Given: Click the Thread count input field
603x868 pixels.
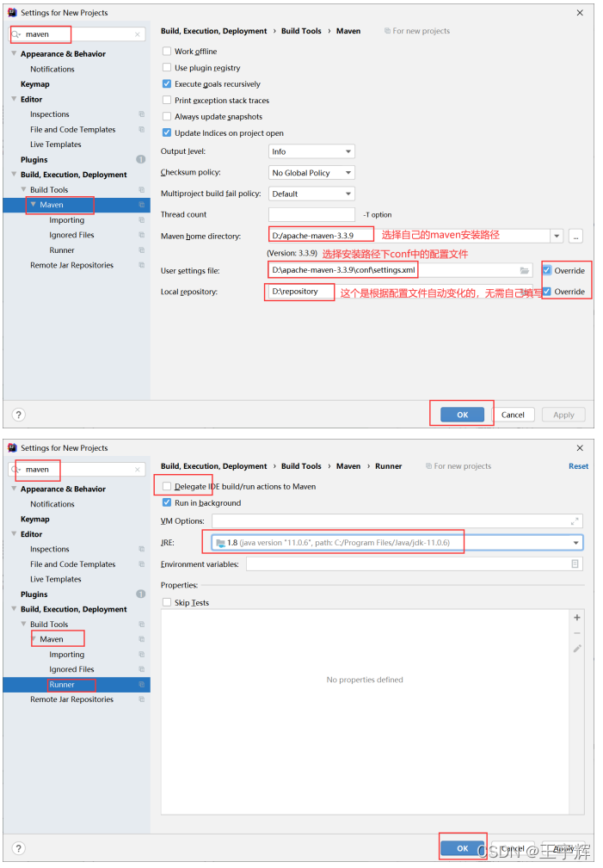Looking at the screenshot, I should tap(311, 214).
